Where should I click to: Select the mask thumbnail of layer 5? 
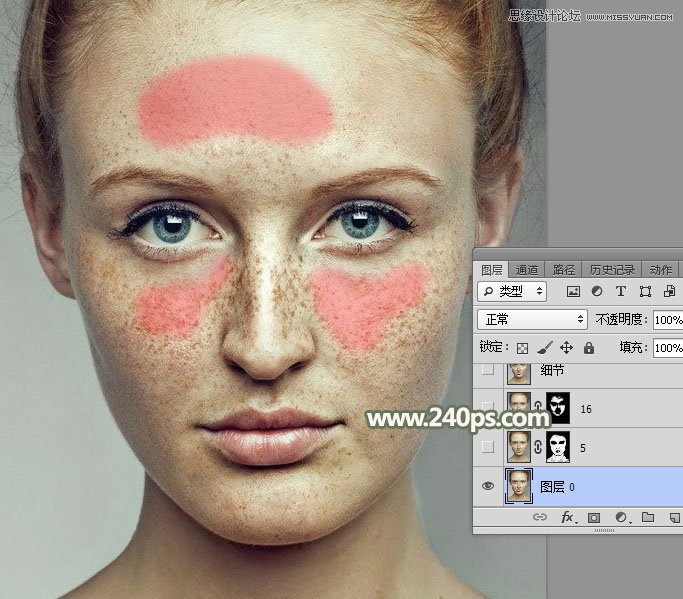(557, 446)
